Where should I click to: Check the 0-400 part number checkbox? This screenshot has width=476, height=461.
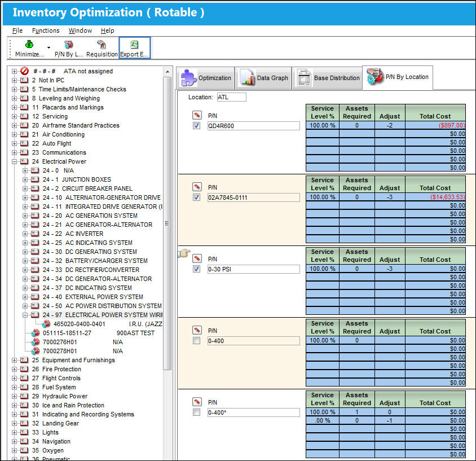pyautogui.click(x=197, y=341)
